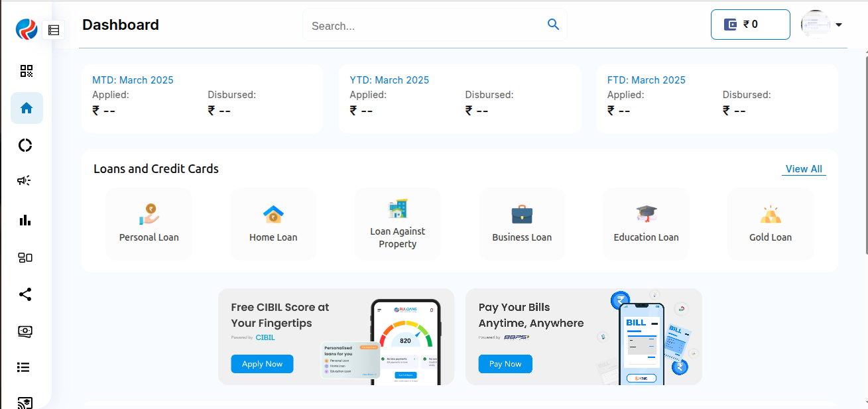868x409 pixels.
Task: Expand the user profile dropdown arrow
Action: point(839,25)
